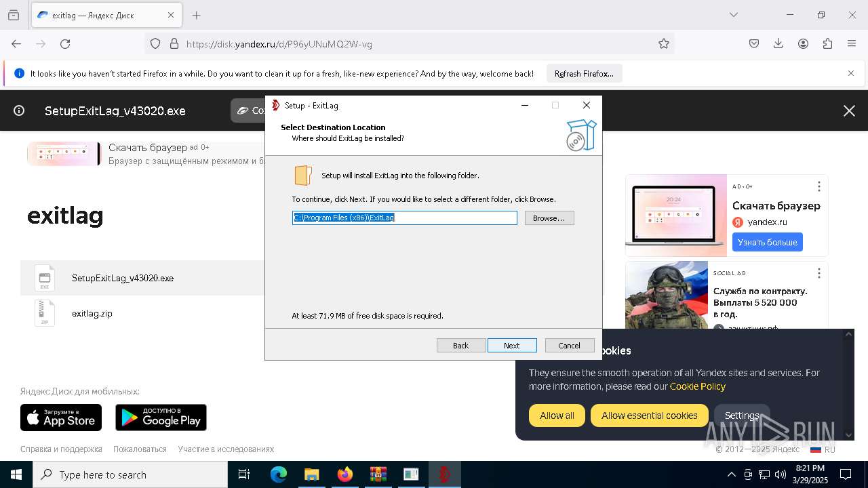
Task: Open the Firefox tracking shield icon
Action: [155, 43]
